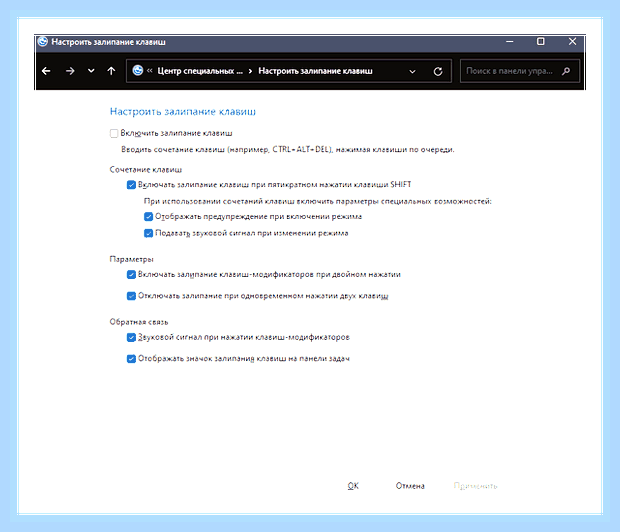Go forward with the right arrow

point(70,71)
